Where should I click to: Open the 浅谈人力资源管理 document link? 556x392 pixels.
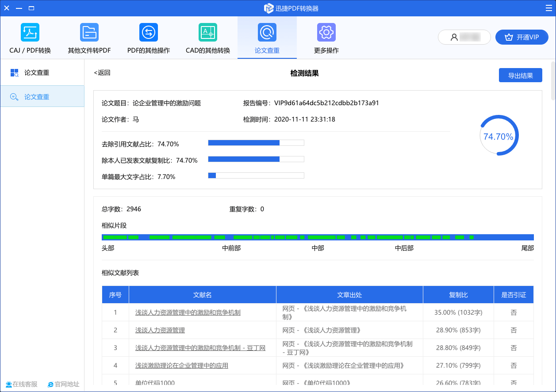[x=160, y=330]
